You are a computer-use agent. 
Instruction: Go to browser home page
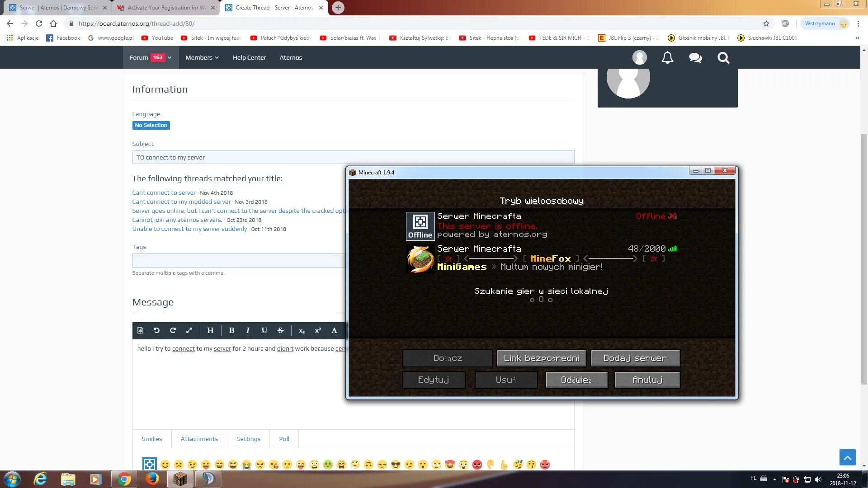tap(53, 23)
